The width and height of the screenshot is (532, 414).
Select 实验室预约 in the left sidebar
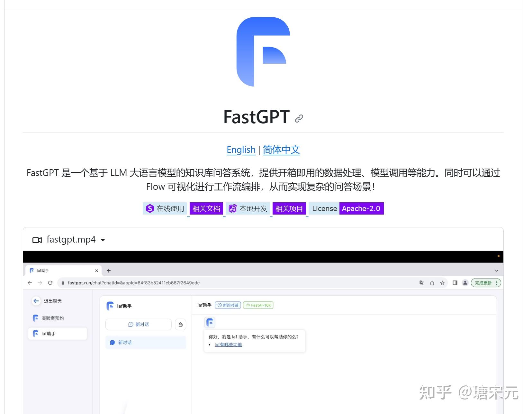click(52, 318)
